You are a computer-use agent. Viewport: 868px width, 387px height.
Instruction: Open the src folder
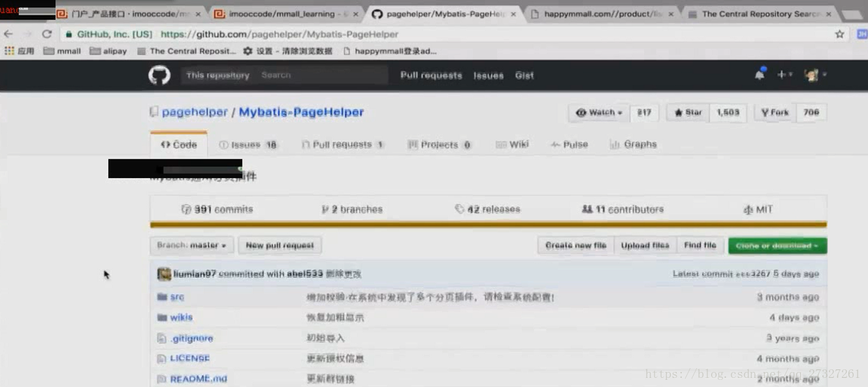pyautogui.click(x=177, y=297)
